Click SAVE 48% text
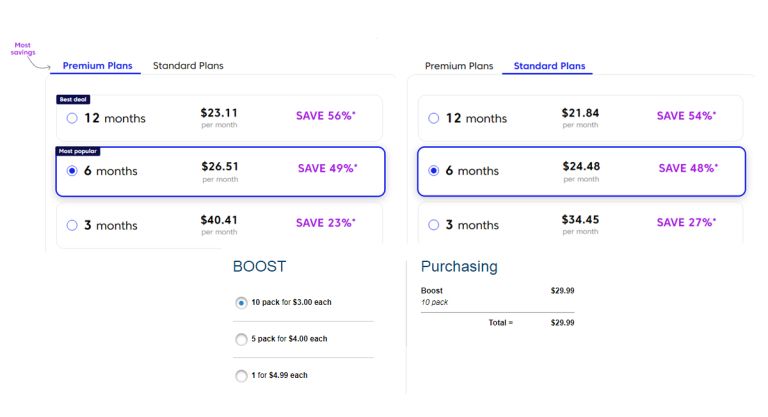This screenshot has width=768, height=417. (688, 168)
